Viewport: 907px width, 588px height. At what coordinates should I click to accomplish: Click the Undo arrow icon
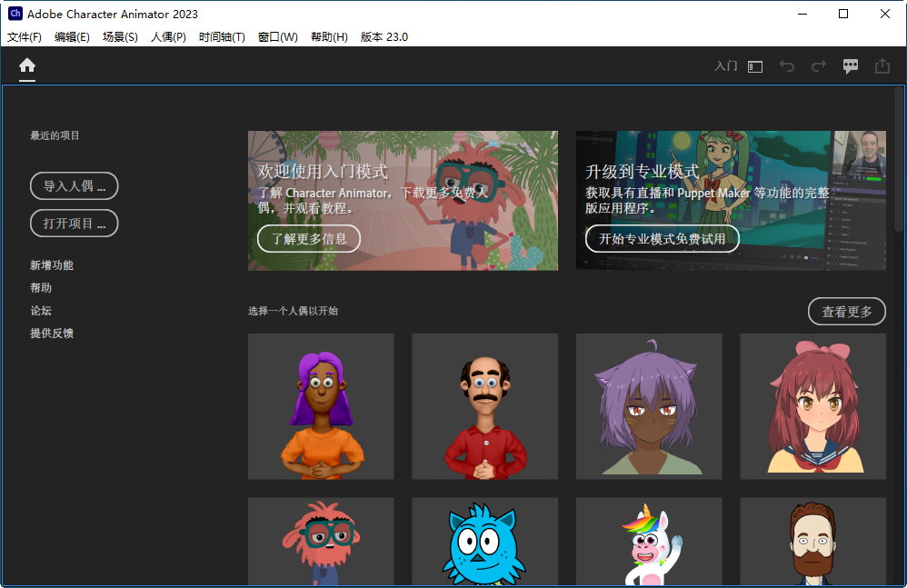pyautogui.click(x=786, y=65)
